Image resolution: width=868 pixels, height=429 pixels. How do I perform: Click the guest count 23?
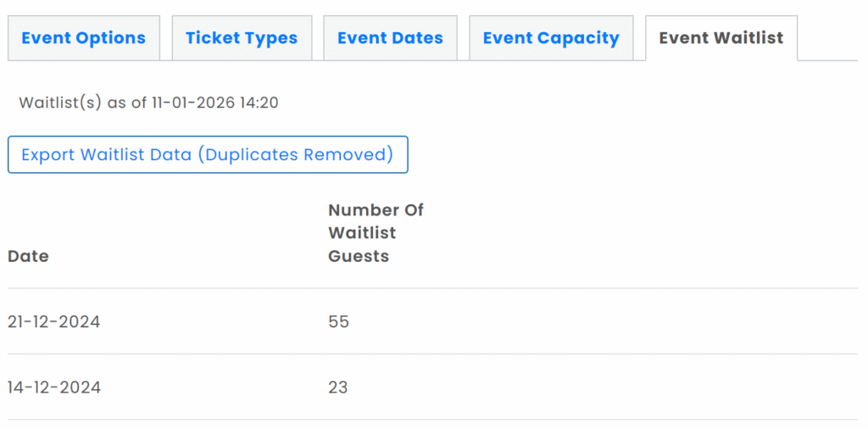coord(338,387)
